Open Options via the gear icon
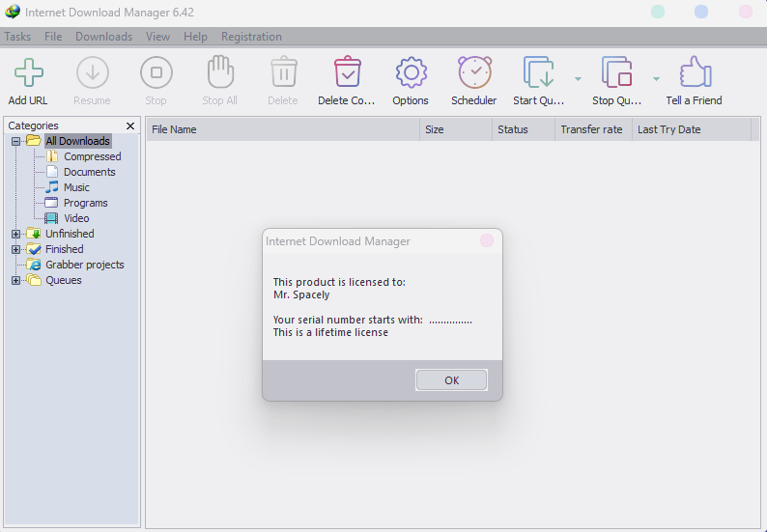Image resolution: width=767 pixels, height=532 pixels. [x=411, y=72]
